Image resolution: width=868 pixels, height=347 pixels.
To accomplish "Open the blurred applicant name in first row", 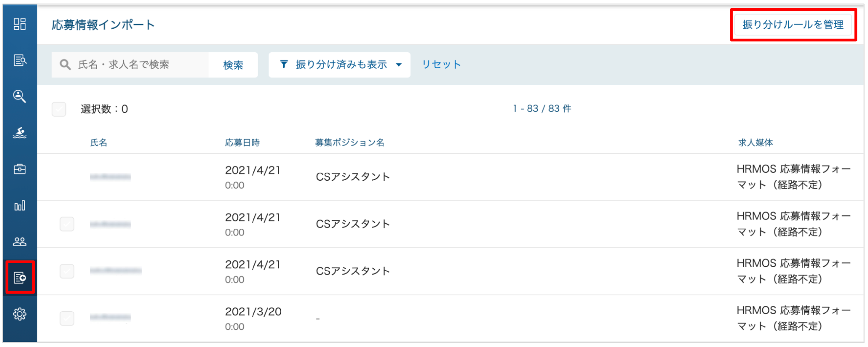I will (x=110, y=177).
